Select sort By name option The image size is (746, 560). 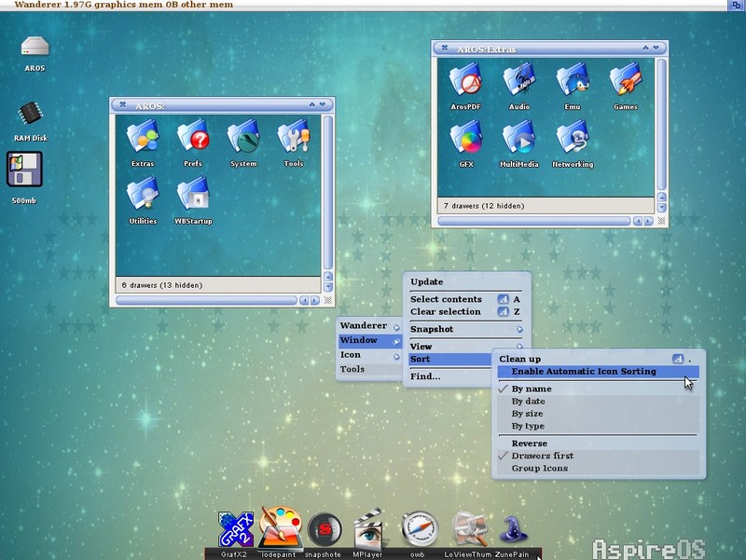point(532,389)
